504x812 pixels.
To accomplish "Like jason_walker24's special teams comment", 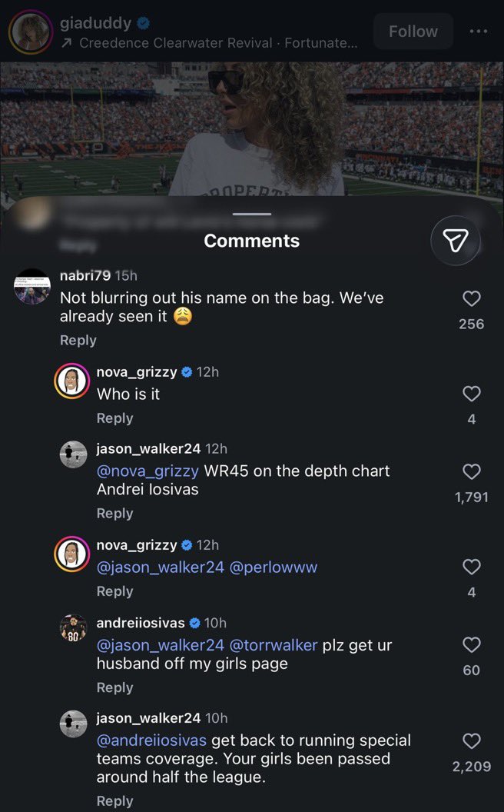I will pyautogui.click(x=471, y=740).
